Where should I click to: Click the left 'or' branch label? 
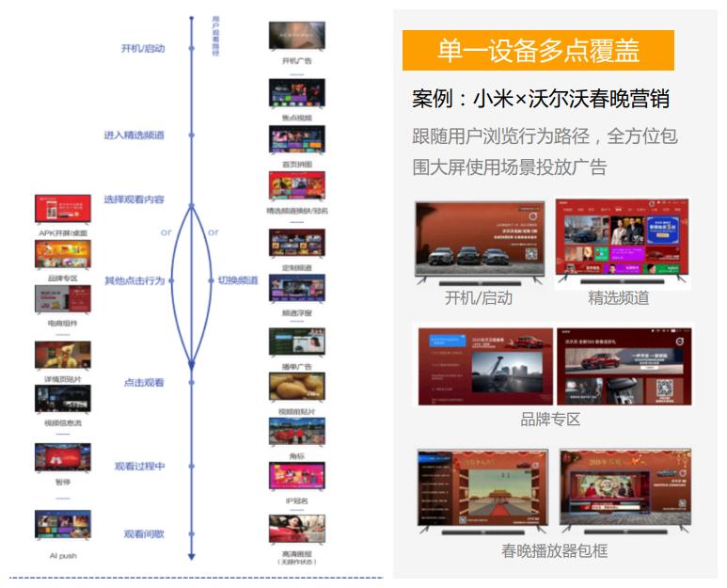pyautogui.click(x=166, y=231)
